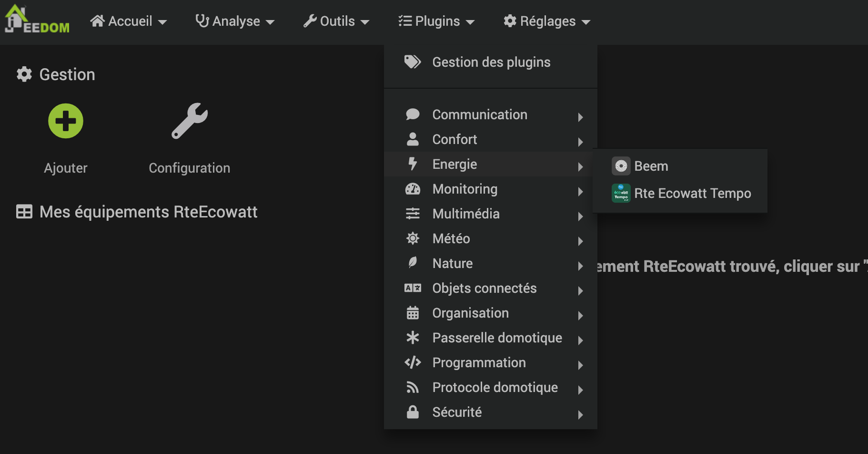Viewport: 868px width, 454px height.
Task: Click the Configuration wrench icon
Action: coord(190,121)
